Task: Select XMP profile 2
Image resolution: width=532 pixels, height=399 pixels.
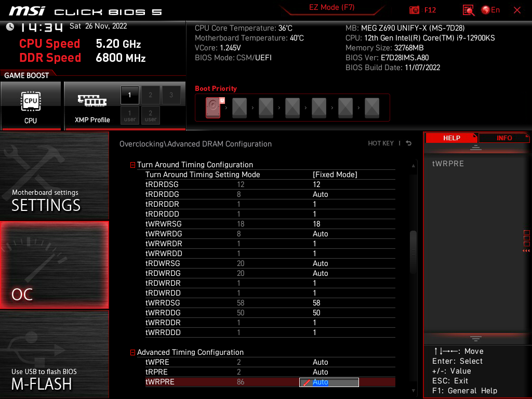Action: point(150,95)
